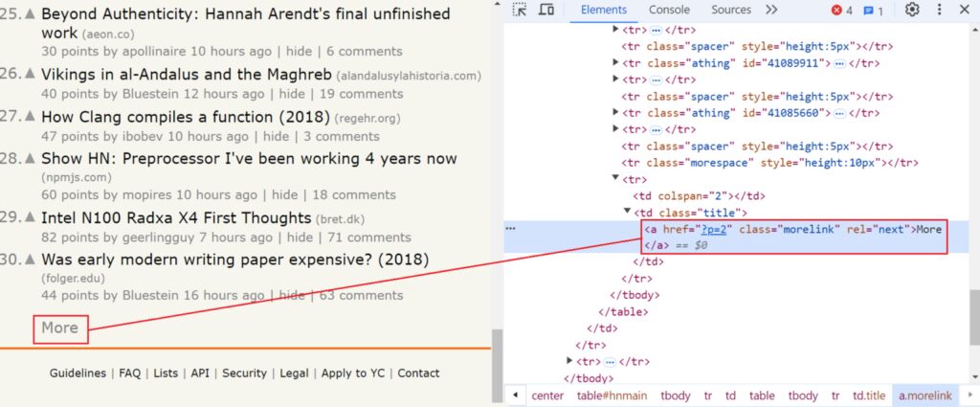980x407 pixels.
Task: Upvote the Vikings in al-Andalus story
Action: pos(32,74)
